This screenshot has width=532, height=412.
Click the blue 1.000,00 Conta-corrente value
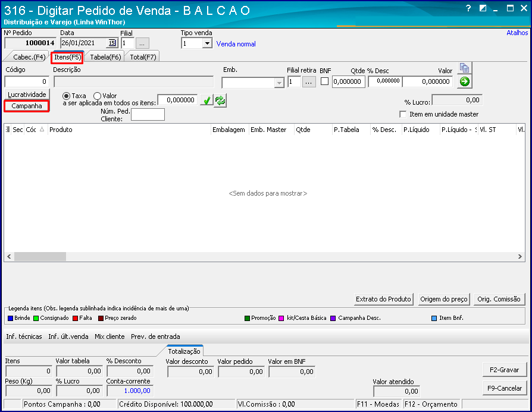(137, 391)
